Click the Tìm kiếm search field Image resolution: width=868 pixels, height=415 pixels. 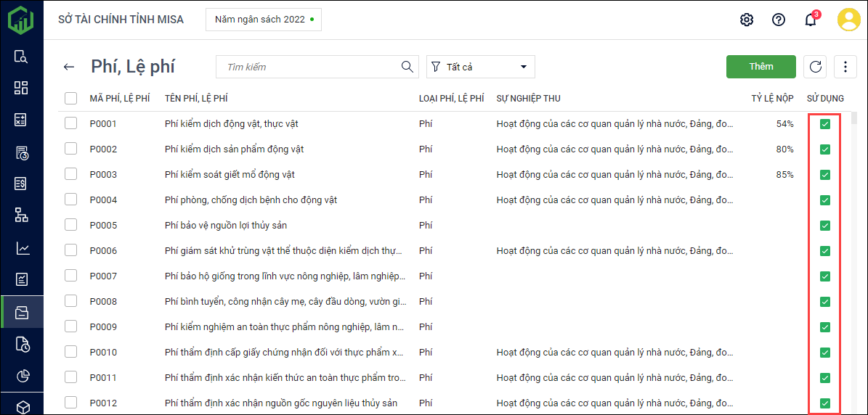[309, 67]
